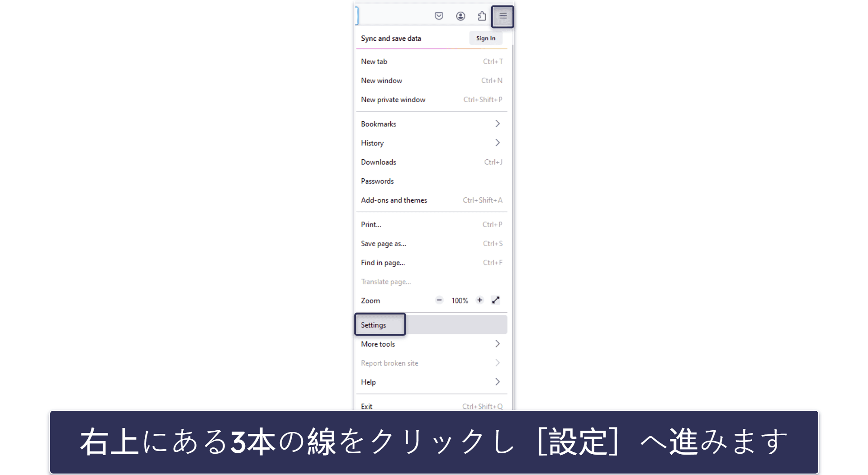Choose Exit at the menu bottom
The image size is (868, 475).
click(x=432, y=405)
